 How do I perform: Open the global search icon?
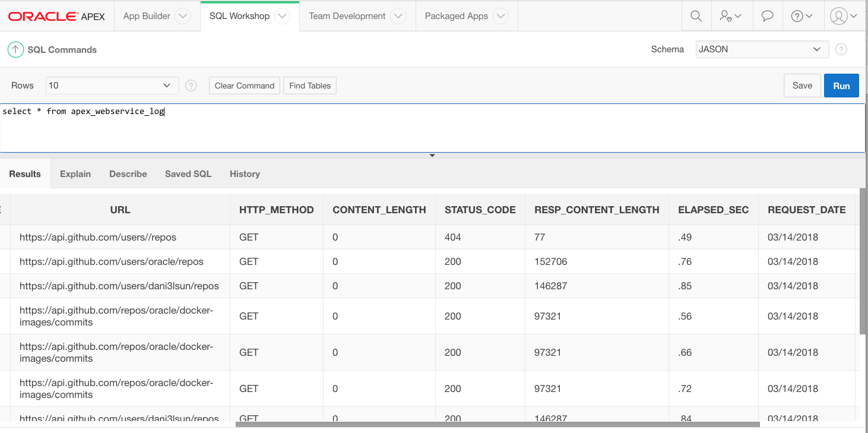(x=696, y=16)
